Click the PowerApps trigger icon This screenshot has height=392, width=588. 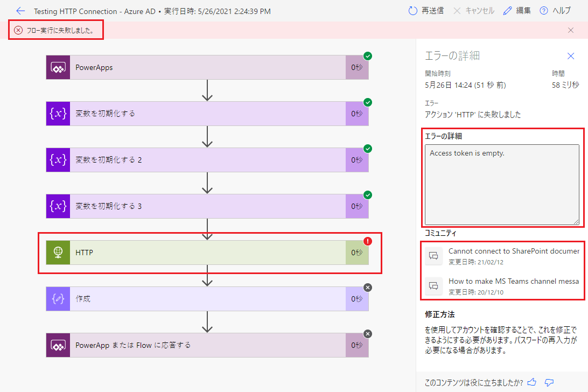[58, 67]
